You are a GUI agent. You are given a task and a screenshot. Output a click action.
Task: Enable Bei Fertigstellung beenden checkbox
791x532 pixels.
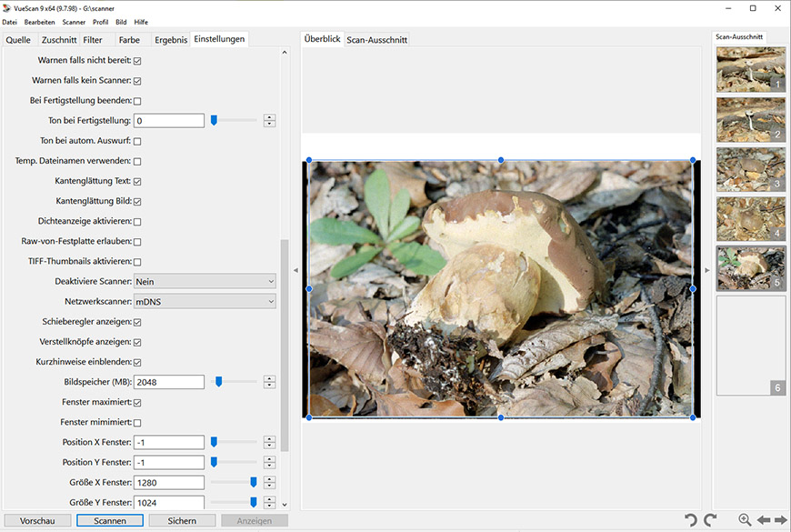point(137,101)
